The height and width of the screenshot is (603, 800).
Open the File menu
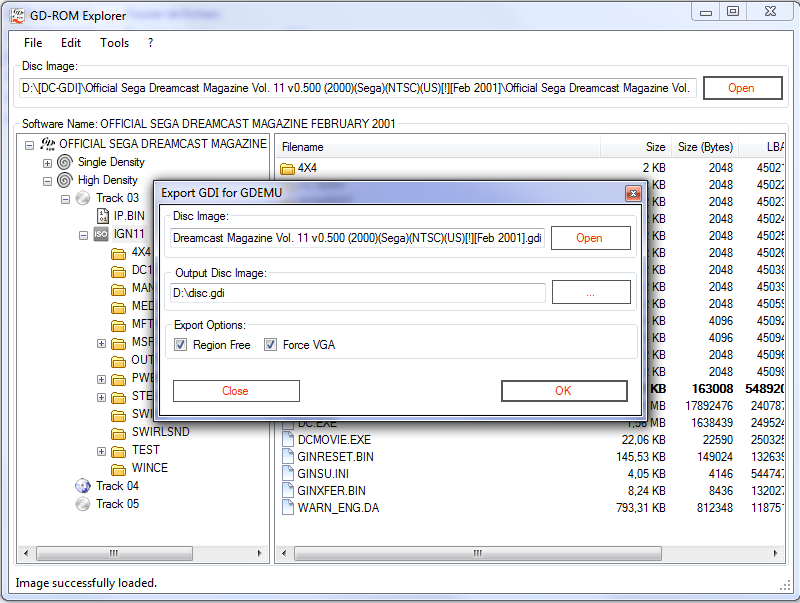tap(33, 43)
